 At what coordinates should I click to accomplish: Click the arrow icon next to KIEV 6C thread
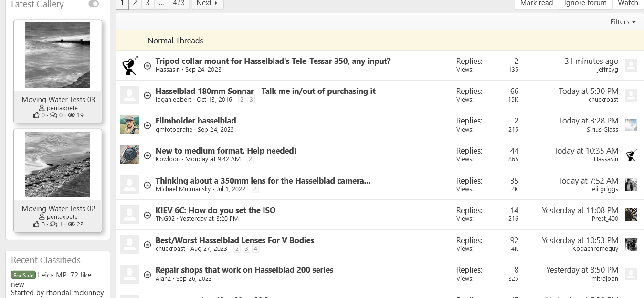tap(148, 215)
